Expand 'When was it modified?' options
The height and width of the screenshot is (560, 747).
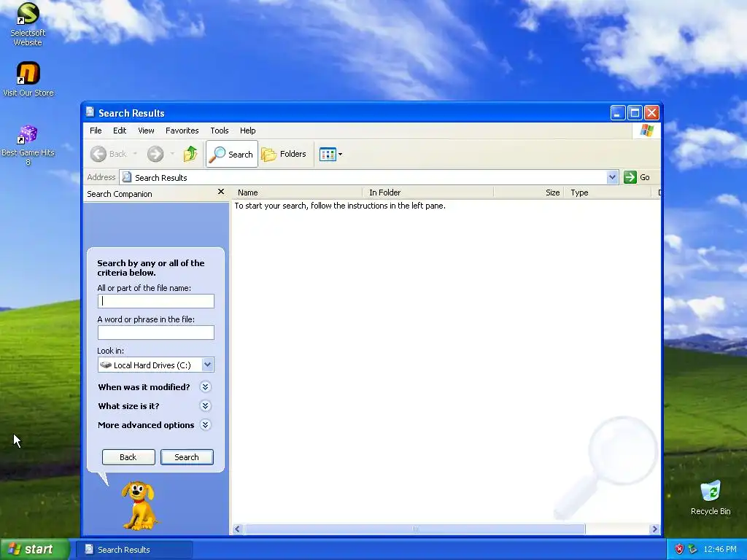click(205, 386)
